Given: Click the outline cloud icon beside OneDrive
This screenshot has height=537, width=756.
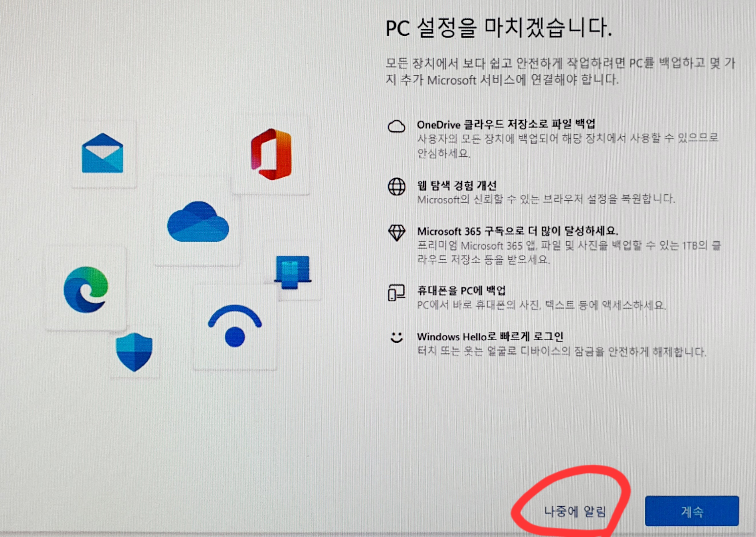Looking at the screenshot, I should click(396, 126).
